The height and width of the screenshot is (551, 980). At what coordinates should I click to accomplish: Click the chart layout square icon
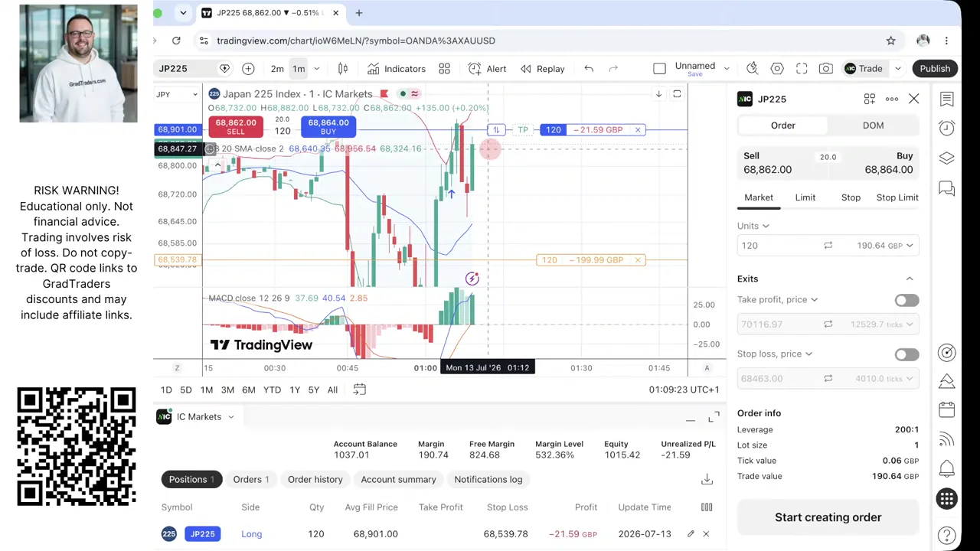coord(659,69)
